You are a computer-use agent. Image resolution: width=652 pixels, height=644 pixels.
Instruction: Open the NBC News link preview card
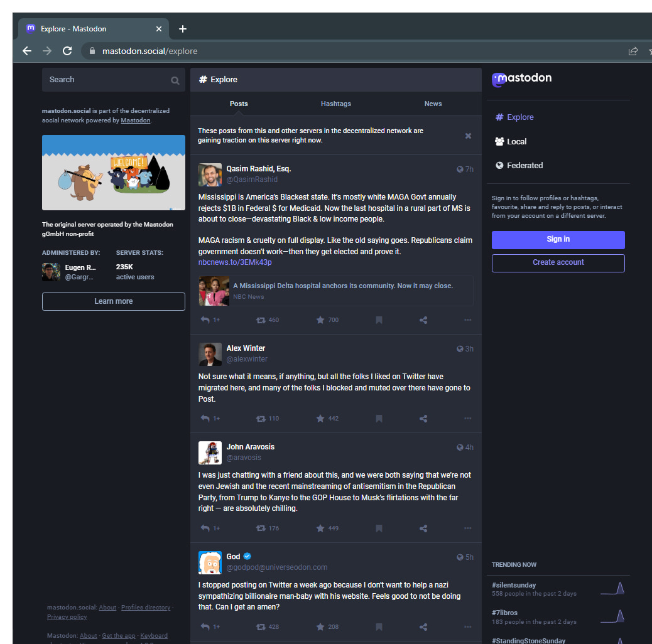pos(335,290)
